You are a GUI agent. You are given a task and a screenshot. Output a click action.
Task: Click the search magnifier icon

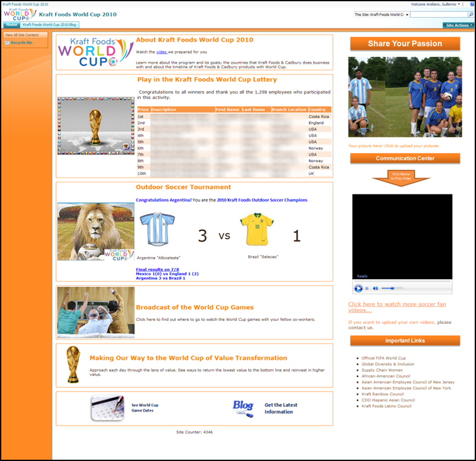click(471, 15)
